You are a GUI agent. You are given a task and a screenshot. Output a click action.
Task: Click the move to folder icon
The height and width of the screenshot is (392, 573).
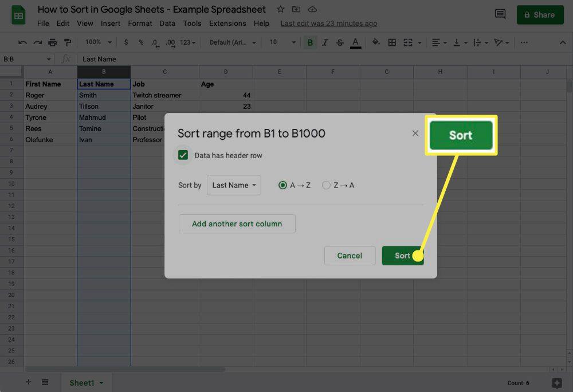tap(296, 9)
